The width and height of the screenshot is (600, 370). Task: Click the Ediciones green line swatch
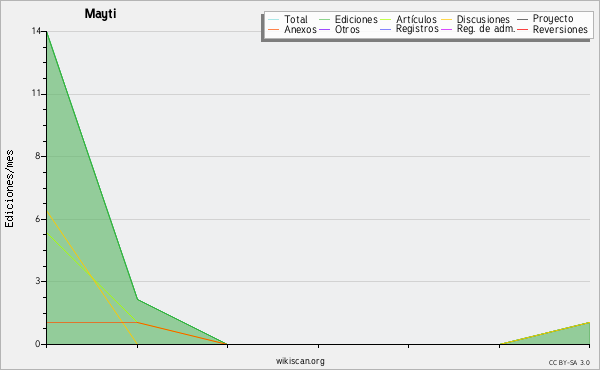pyautogui.click(x=324, y=20)
